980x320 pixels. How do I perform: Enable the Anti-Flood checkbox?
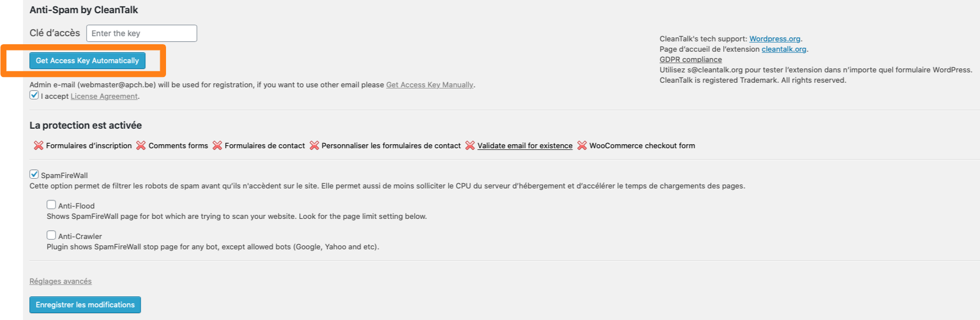coord(51,205)
